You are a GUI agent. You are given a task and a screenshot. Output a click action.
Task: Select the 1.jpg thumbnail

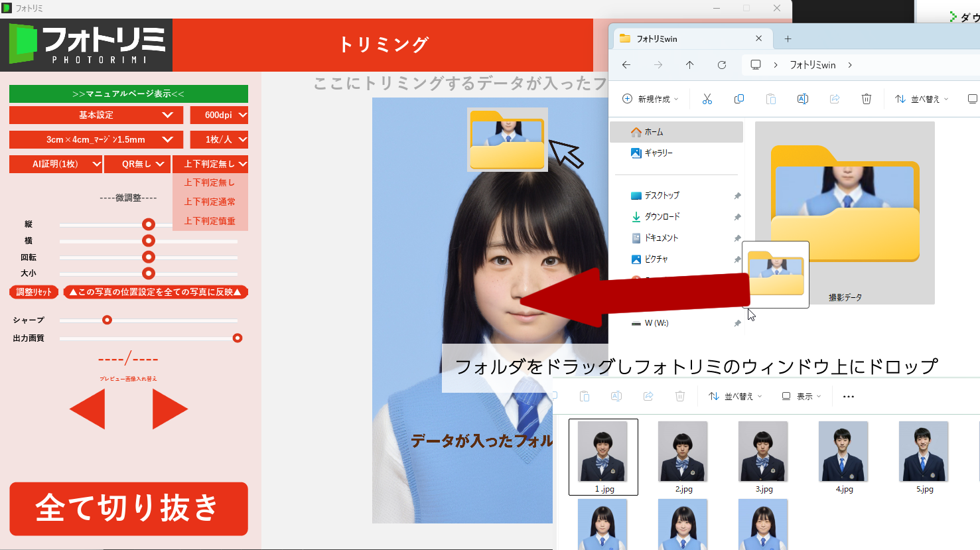click(x=603, y=456)
